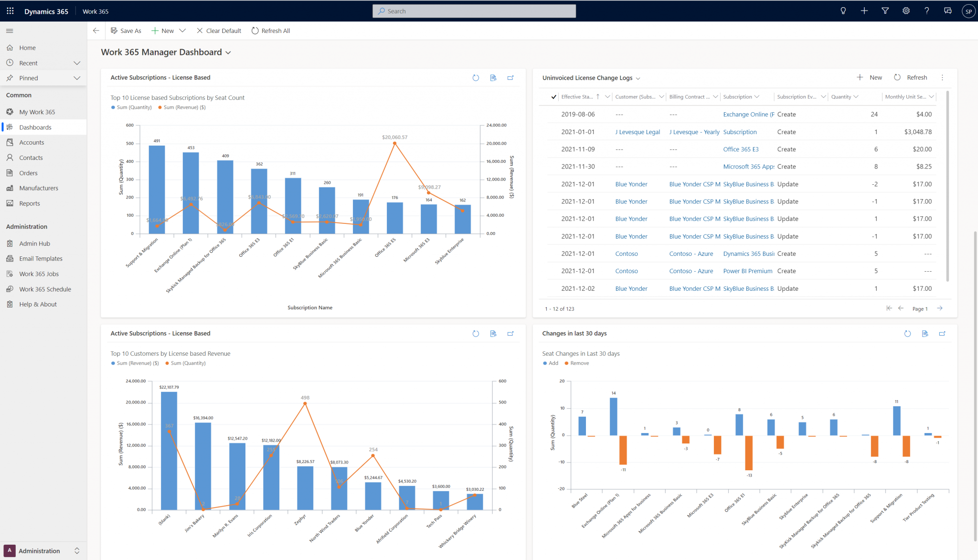Go to Work 365 Schedule
The width and height of the screenshot is (978, 560).
point(45,289)
